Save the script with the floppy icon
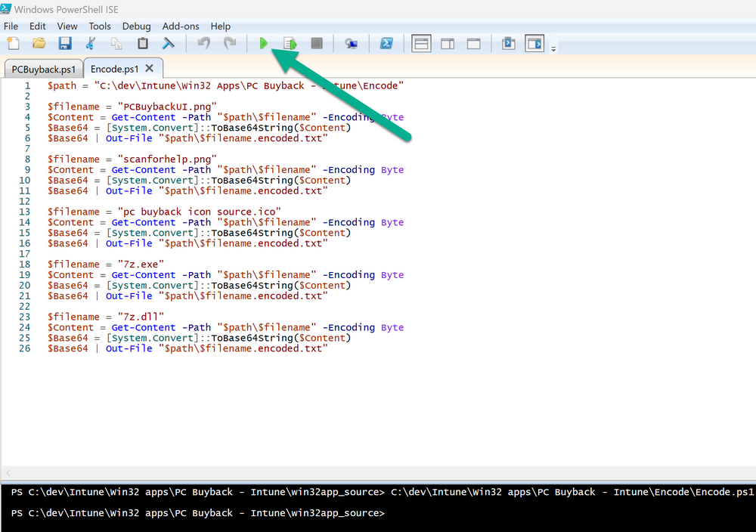This screenshot has height=532, width=756. [x=65, y=43]
